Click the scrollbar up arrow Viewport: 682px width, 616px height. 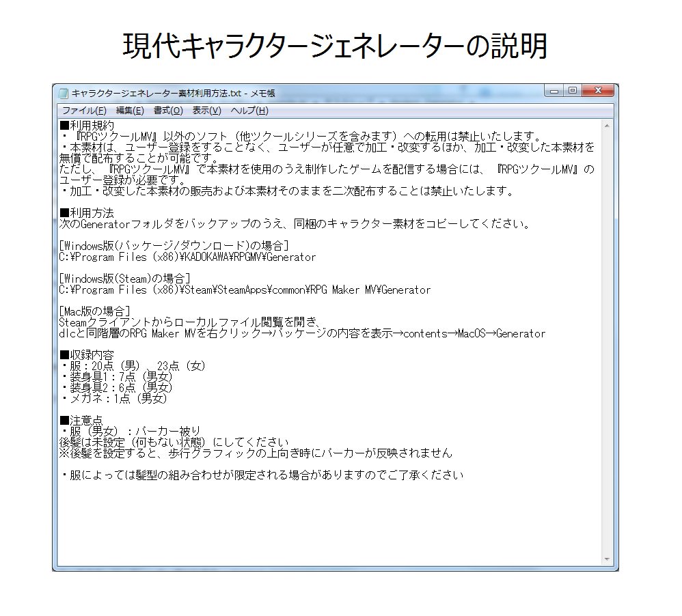pyautogui.click(x=607, y=126)
